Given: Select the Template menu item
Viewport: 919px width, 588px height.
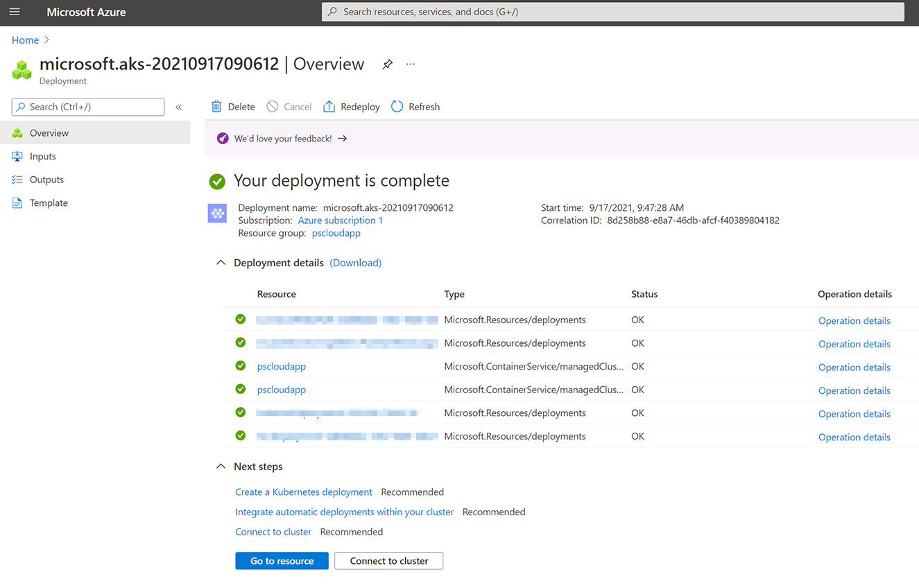Looking at the screenshot, I should tap(49, 203).
